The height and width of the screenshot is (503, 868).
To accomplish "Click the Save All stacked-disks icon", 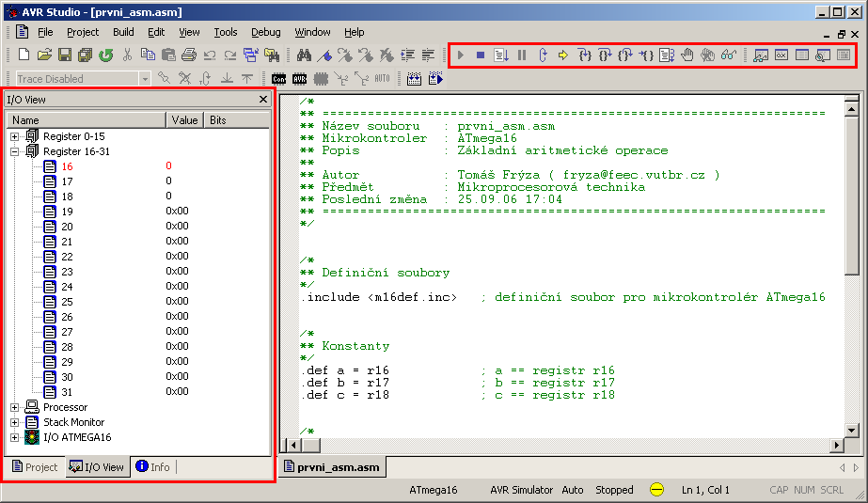I will [x=85, y=55].
